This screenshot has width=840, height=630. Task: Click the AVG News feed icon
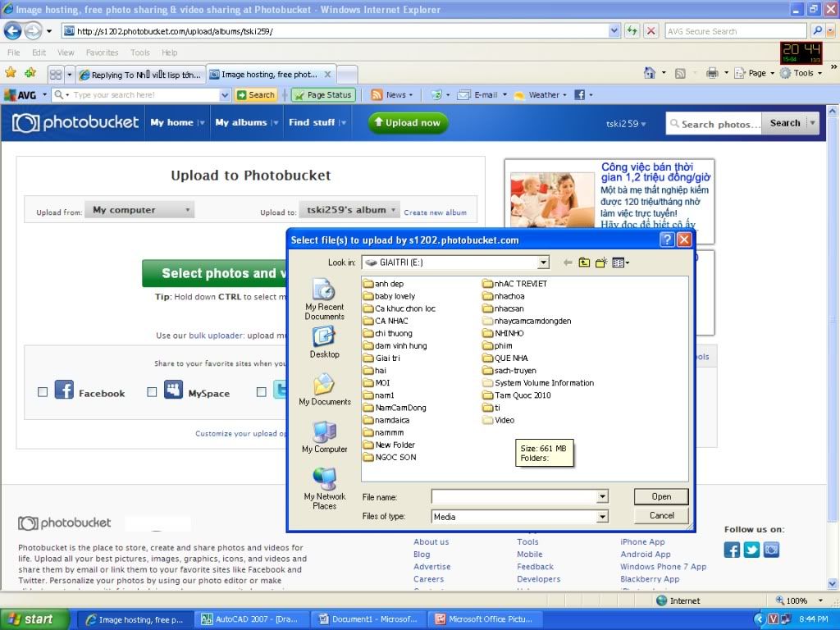coord(377,95)
